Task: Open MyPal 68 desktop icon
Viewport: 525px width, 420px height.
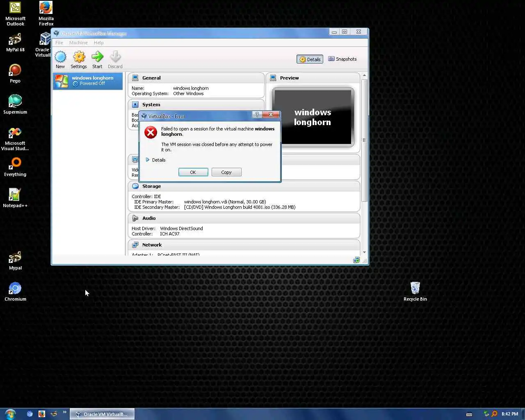Action: (15, 43)
